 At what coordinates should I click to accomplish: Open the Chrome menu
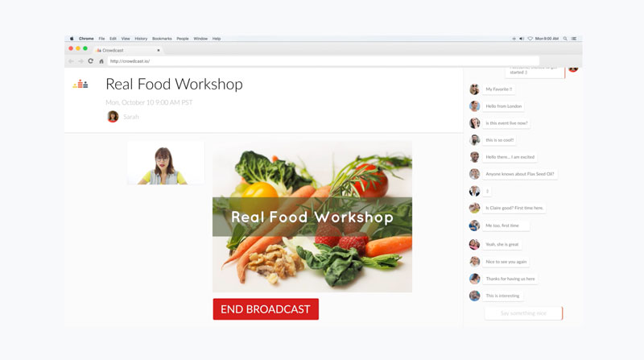point(86,39)
